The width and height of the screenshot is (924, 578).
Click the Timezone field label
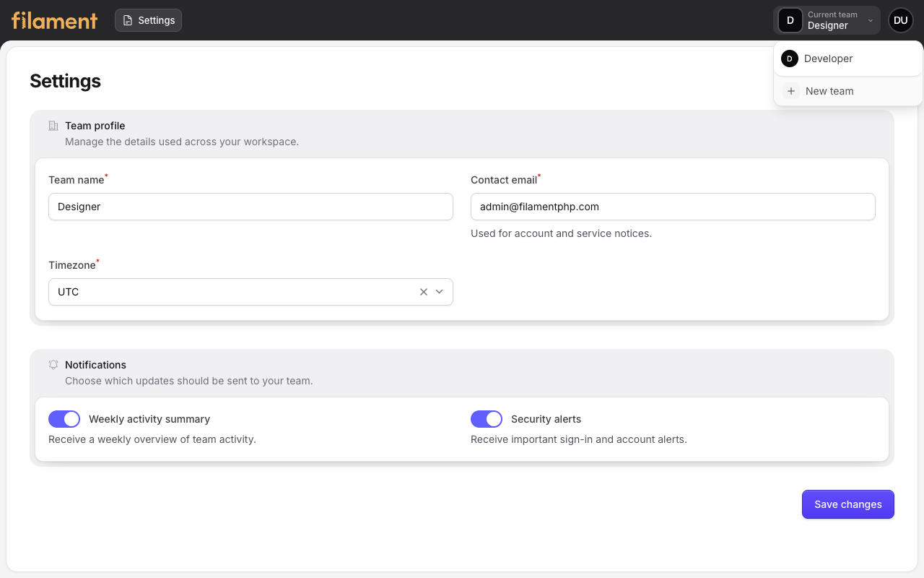72,265
